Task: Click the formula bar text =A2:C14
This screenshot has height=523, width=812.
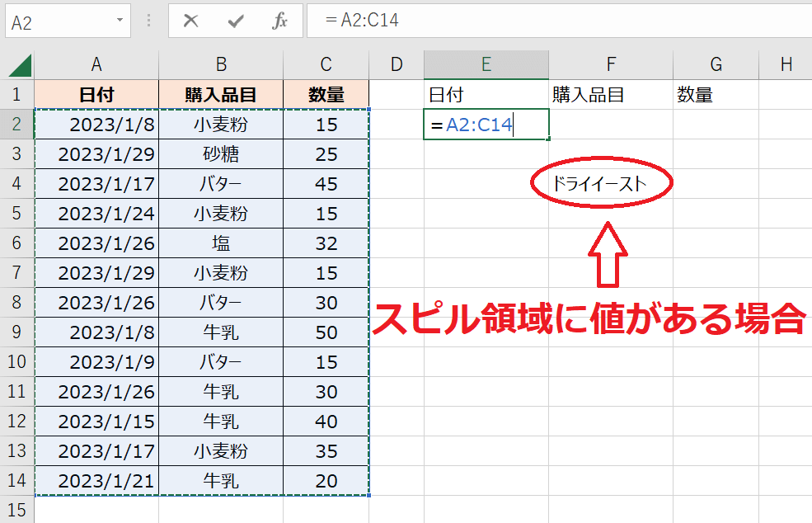Action: pos(362,21)
